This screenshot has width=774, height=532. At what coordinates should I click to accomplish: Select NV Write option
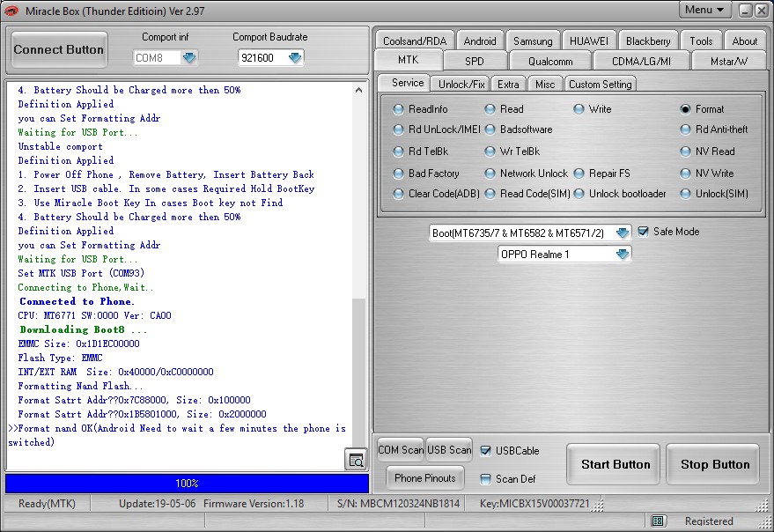[685, 174]
